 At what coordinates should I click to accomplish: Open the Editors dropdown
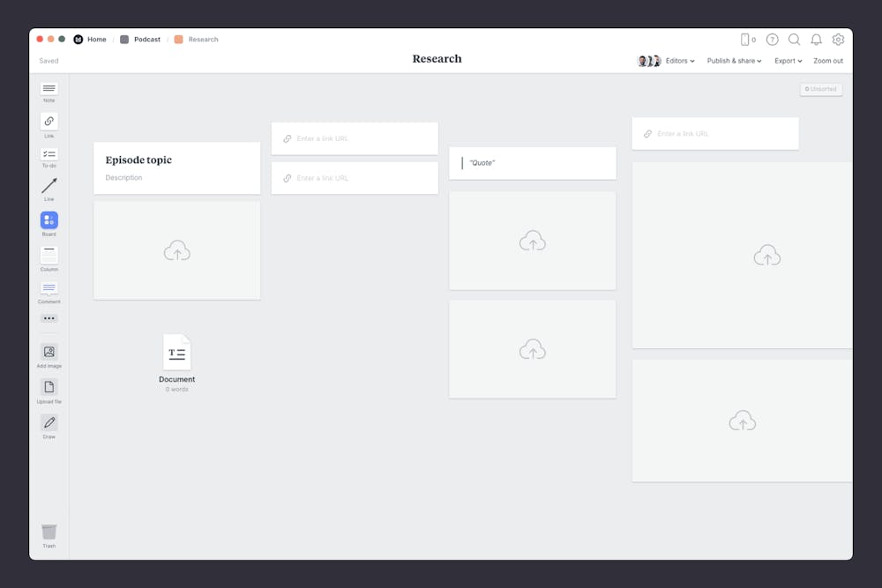click(x=679, y=60)
